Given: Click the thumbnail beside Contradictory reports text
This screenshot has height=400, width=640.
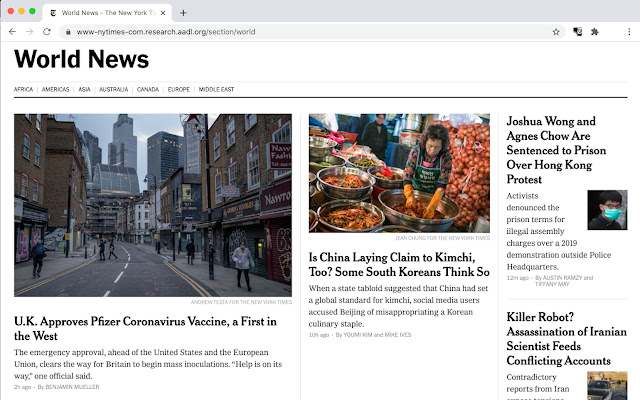Looking at the screenshot, I should [x=607, y=385].
